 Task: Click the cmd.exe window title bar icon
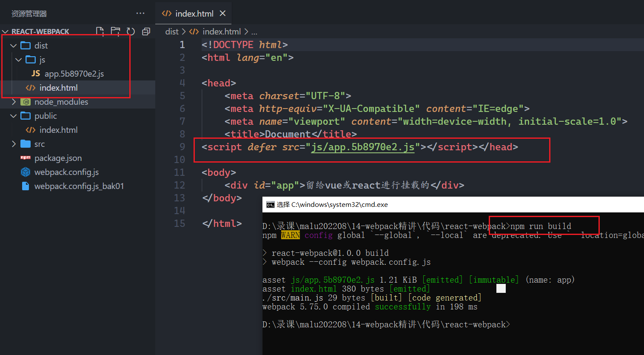pos(270,205)
